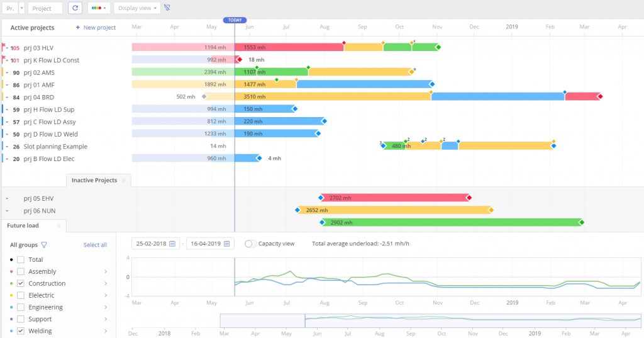Open the calendar icon for start date 25-02-2018
This screenshot has height=338, width=644.
pyautogui.click(x=172, y=244)
